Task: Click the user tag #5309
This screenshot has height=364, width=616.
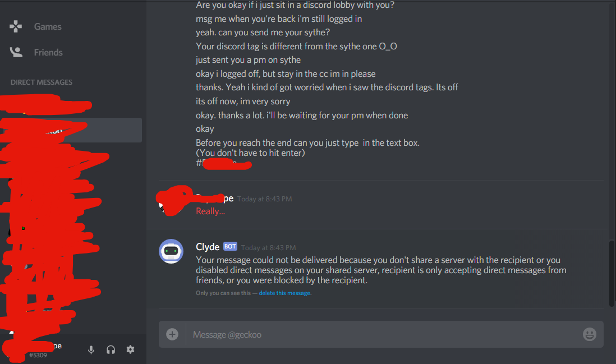Action: click(38, 355)
